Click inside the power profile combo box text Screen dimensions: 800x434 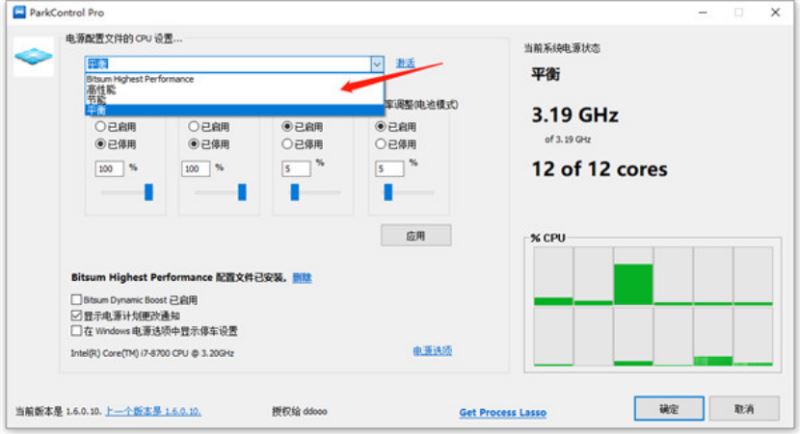click(x=228, y=64)
